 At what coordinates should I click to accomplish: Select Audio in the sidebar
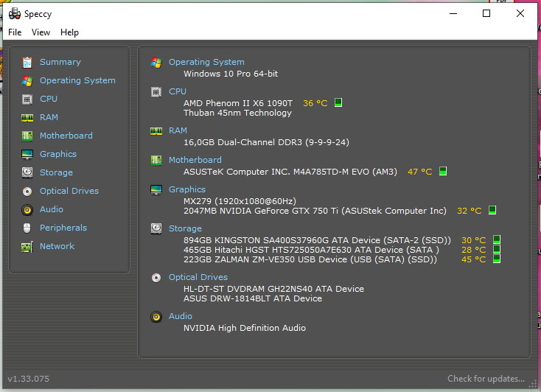[51, 209]
